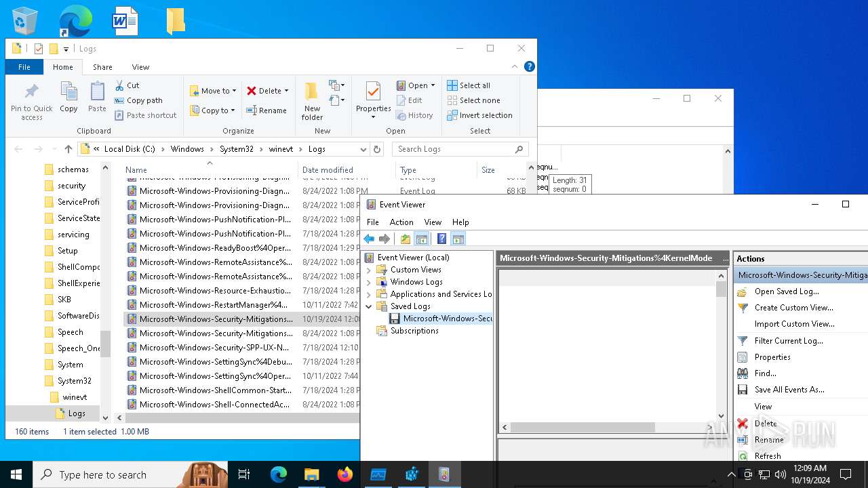This screenshot has width=868, height=488.
Task: Click Select all in Select group
Action: (469, 85)
